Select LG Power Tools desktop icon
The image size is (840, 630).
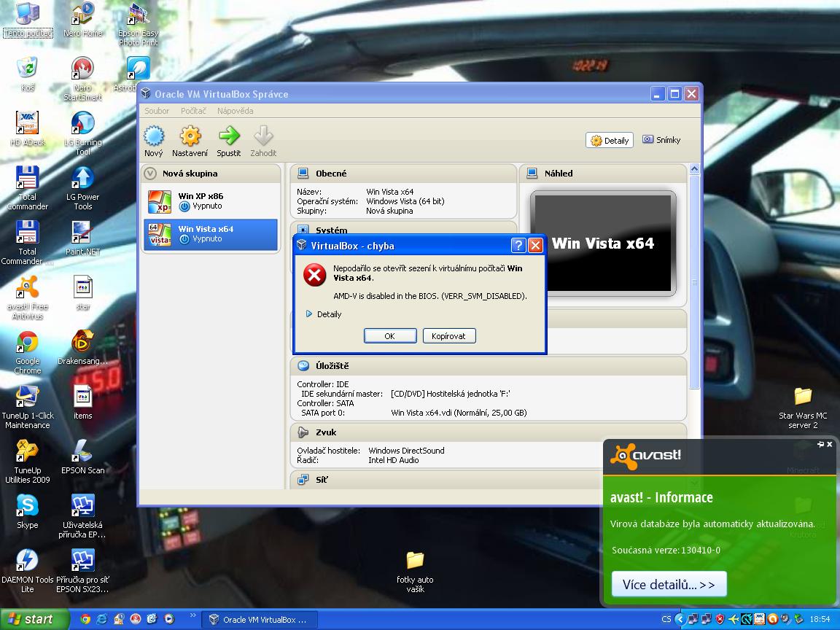[82, 188]
